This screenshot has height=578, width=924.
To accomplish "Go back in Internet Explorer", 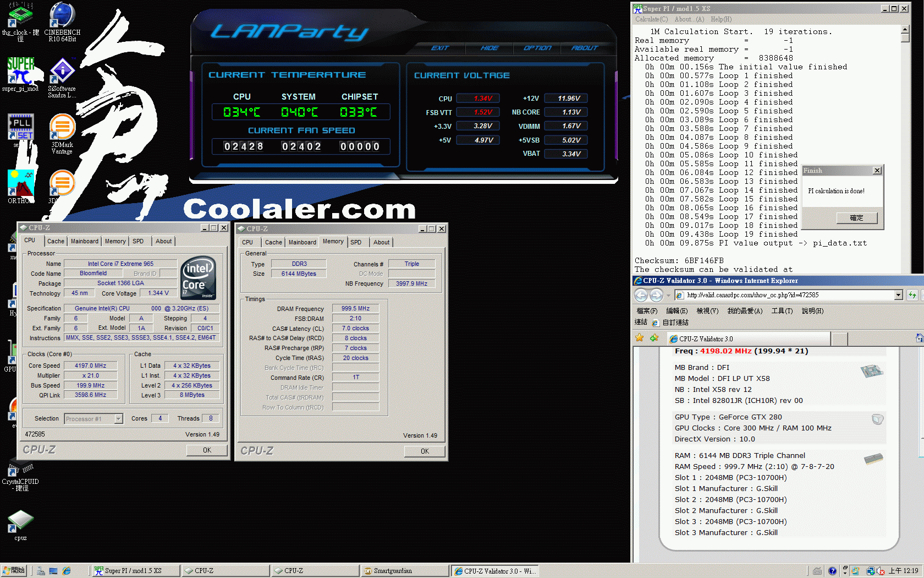I will tap(641, 295).
